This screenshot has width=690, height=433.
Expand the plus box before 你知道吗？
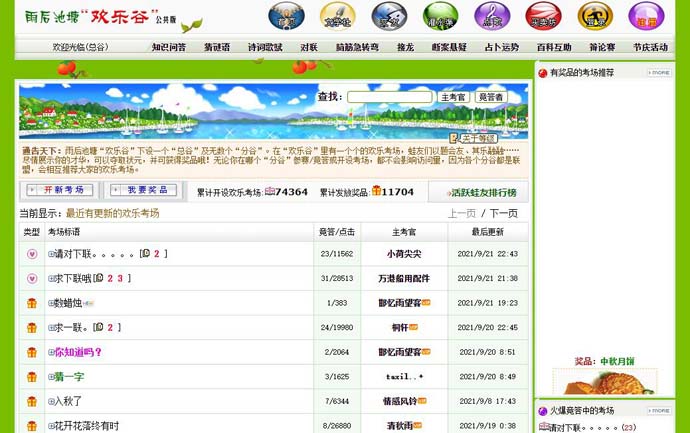[51, 352]
